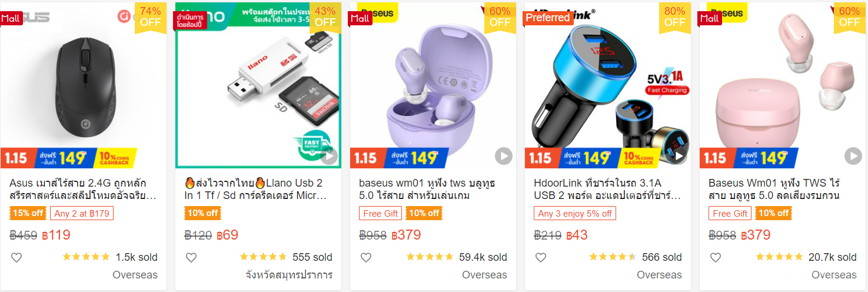Favorite the HdoorLink car charger

pyautogui.click(x=541, y=257)
